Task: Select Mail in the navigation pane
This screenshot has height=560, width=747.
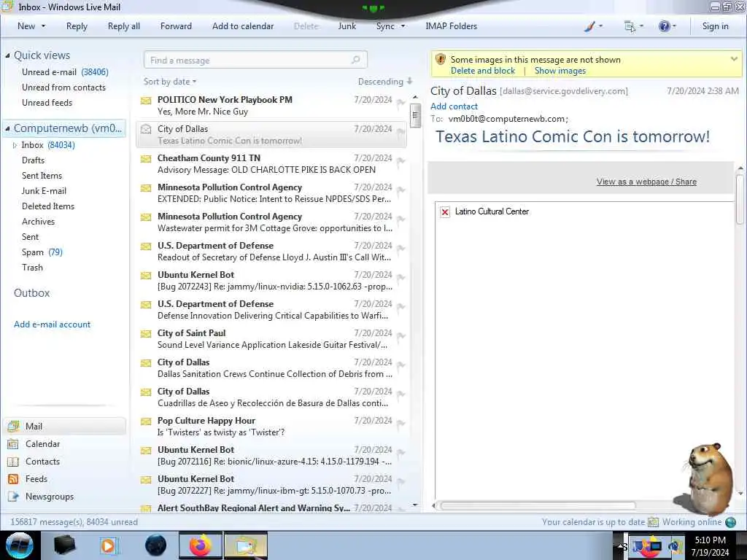Action: [x=65, y=426]
